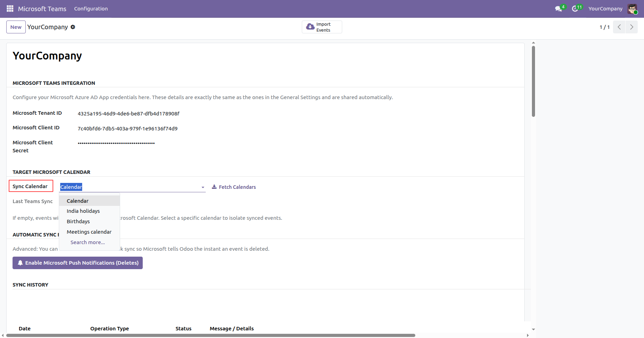Click the Microsoft Client ID value field
The width and height of the screenshot is (644, 338).
(x=127, y=129)
